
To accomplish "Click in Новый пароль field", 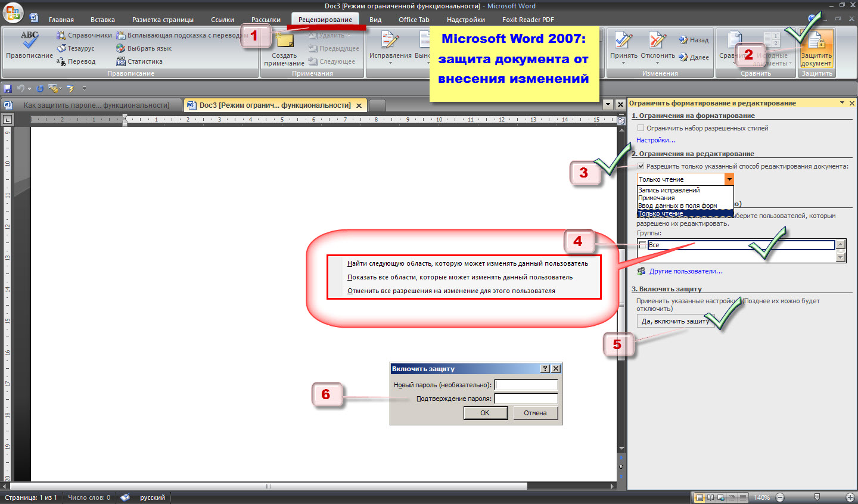I will (527, 385).
